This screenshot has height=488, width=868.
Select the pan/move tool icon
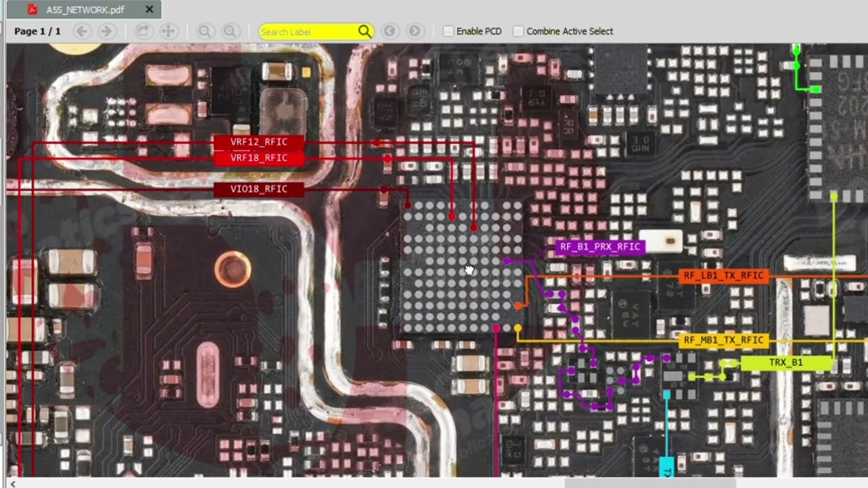coord(167,31)
